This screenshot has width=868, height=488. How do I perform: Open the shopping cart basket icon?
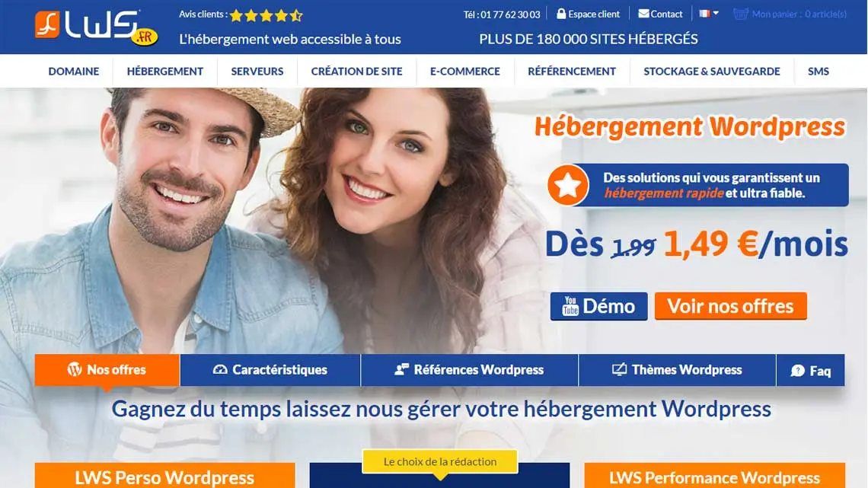click(x=740, y=14)
